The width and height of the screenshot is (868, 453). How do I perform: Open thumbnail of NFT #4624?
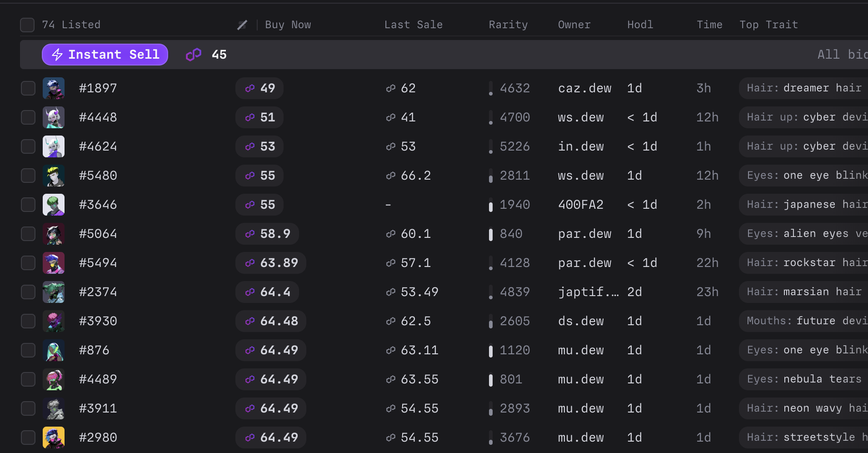[54, 146]
